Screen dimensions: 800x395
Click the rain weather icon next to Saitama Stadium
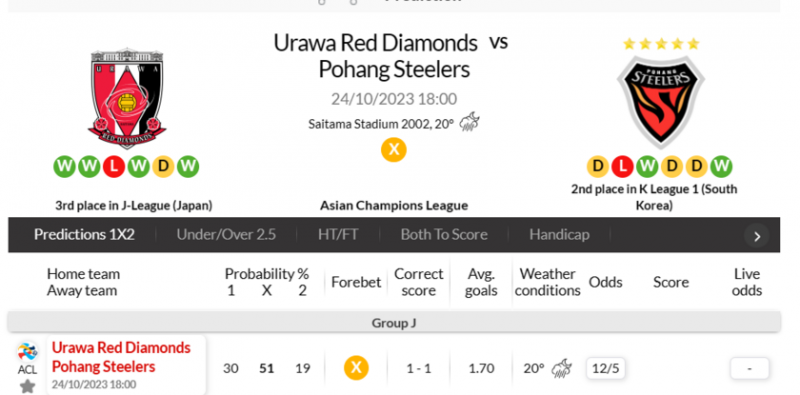[469, 122]
